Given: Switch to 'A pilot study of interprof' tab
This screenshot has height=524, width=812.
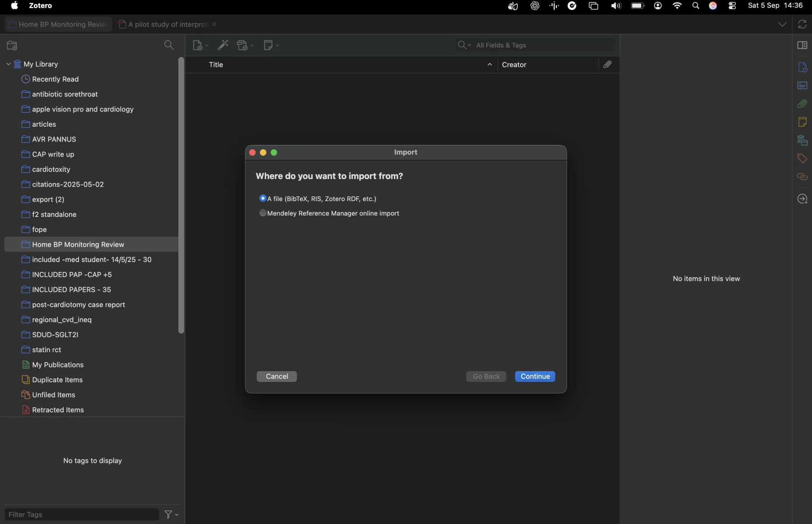Looking at the screenshot, I should click(163, 24).
